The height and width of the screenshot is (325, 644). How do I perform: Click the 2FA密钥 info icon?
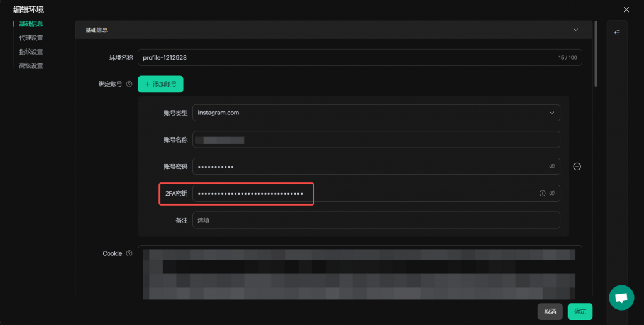click(542, 194)
